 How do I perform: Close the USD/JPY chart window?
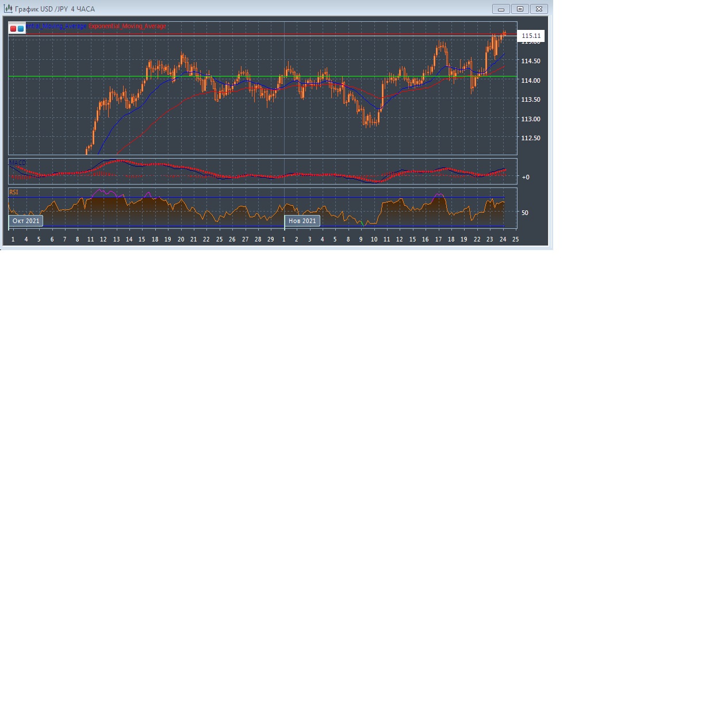point(539,9)
